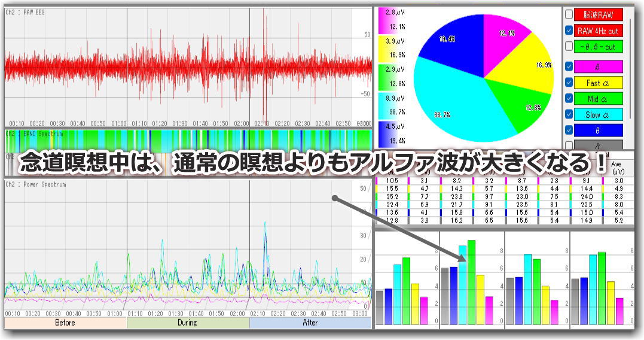Click the green Mid α label button
Screen dimensions: 644x340
coord(598,98)
